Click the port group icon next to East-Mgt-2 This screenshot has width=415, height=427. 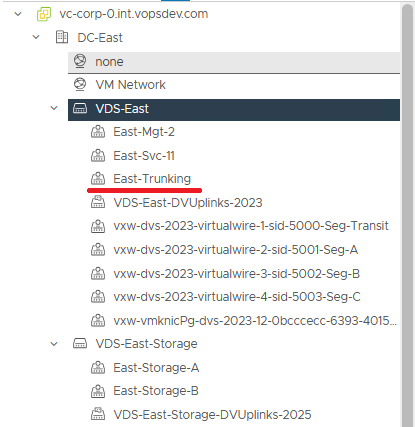98,132
